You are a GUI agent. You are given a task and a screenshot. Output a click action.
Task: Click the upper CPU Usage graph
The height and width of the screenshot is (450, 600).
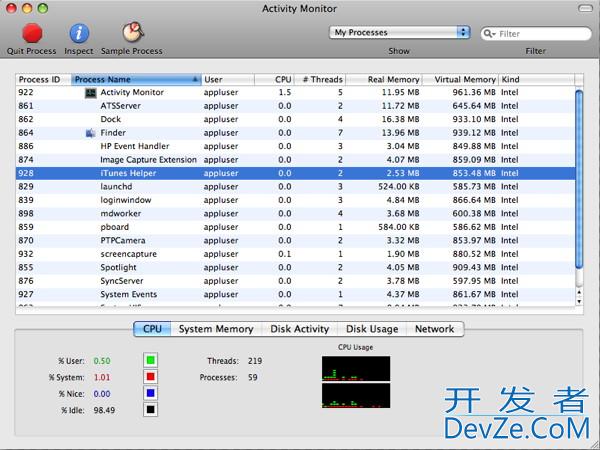pos(356,368)
